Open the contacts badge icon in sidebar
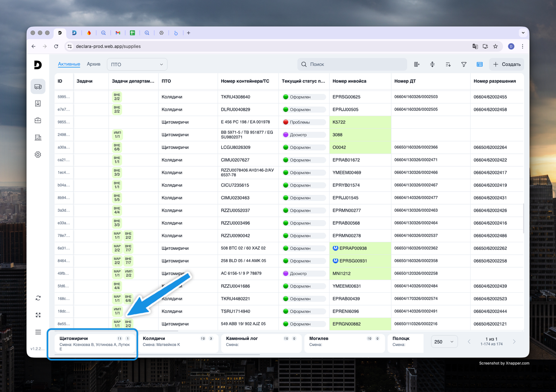 pos(38,104)
